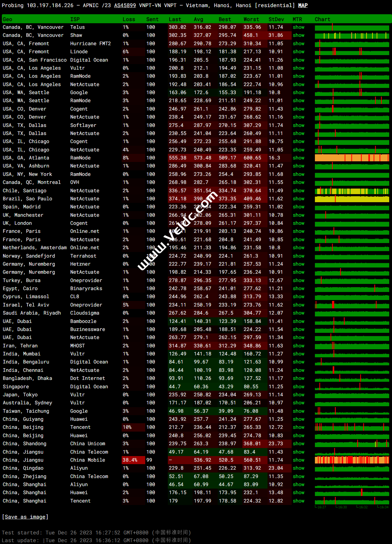
Task: Show MTR for China Beijing Tencent
Action: pos(298,427)
